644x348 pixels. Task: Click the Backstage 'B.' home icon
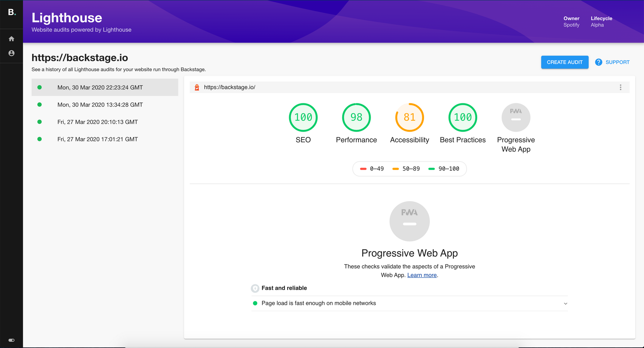[11, 12]
